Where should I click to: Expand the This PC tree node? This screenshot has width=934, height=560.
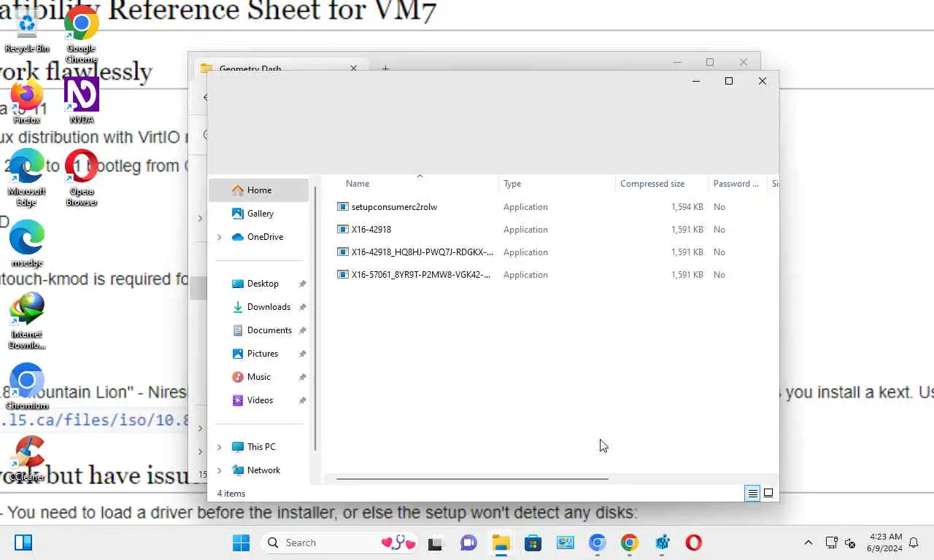(x=220, y=447)
